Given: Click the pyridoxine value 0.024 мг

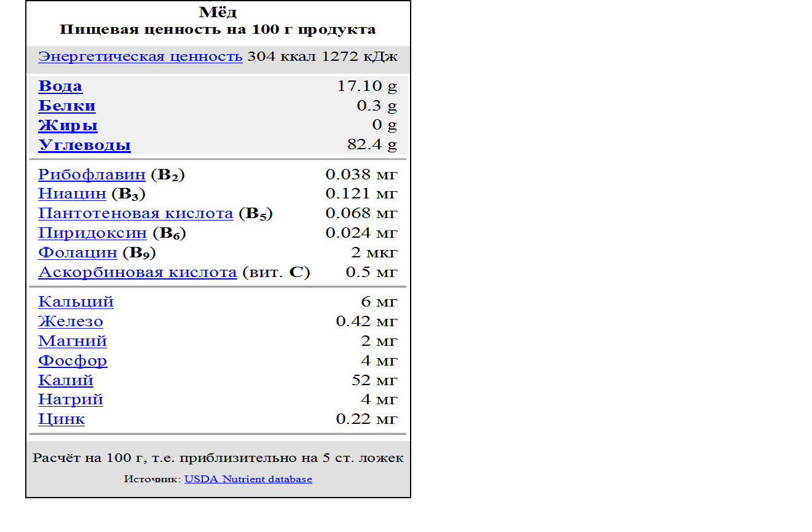Looking at the screenshot, I should pos(361,233).
